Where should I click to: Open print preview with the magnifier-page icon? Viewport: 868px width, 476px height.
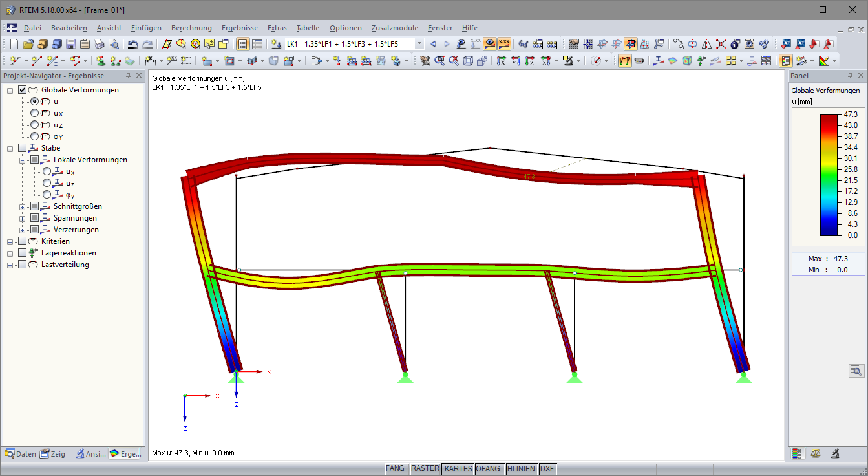[113, 44]
